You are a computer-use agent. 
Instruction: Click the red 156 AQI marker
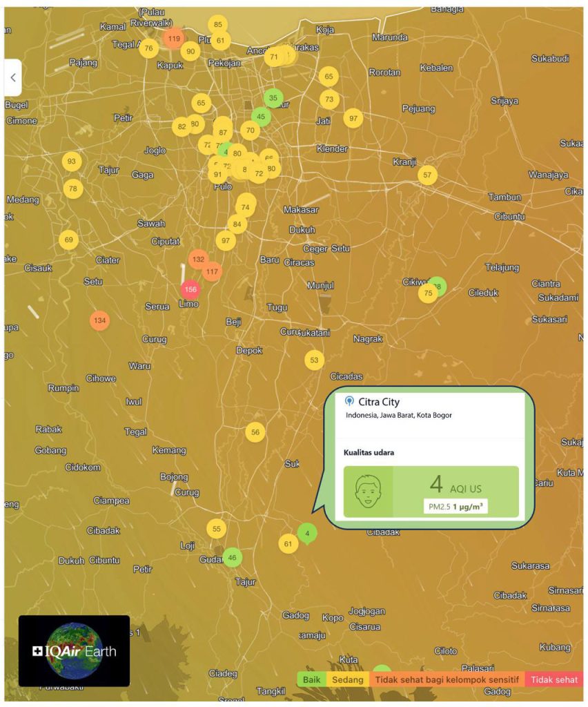click(x=190, y=289)
